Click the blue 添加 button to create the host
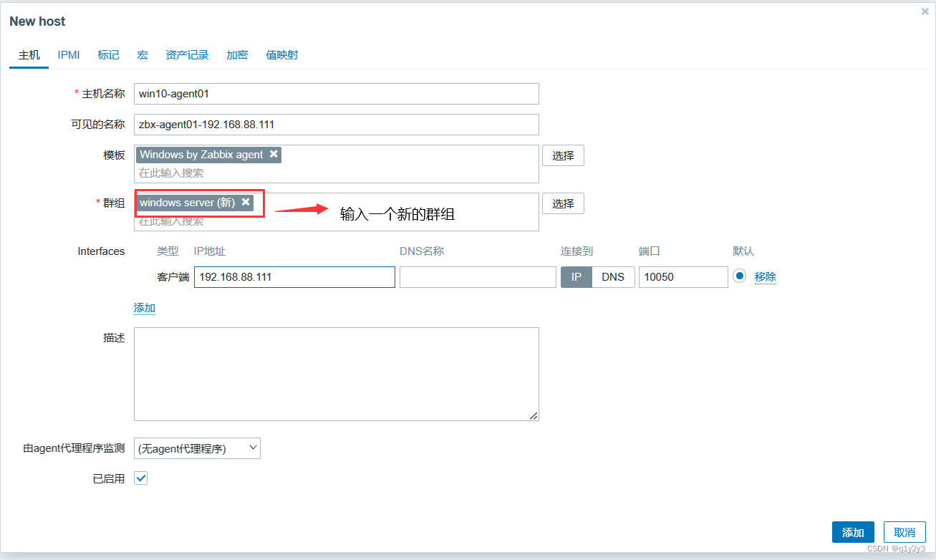This screenshot has width=936, height=560. point(853,532)
